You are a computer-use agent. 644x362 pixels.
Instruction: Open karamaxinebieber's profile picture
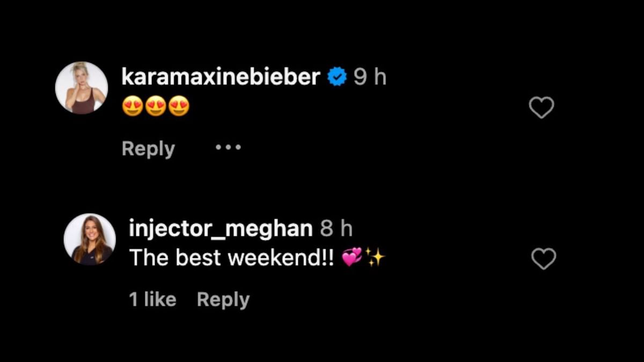click(x=82, y=88)
